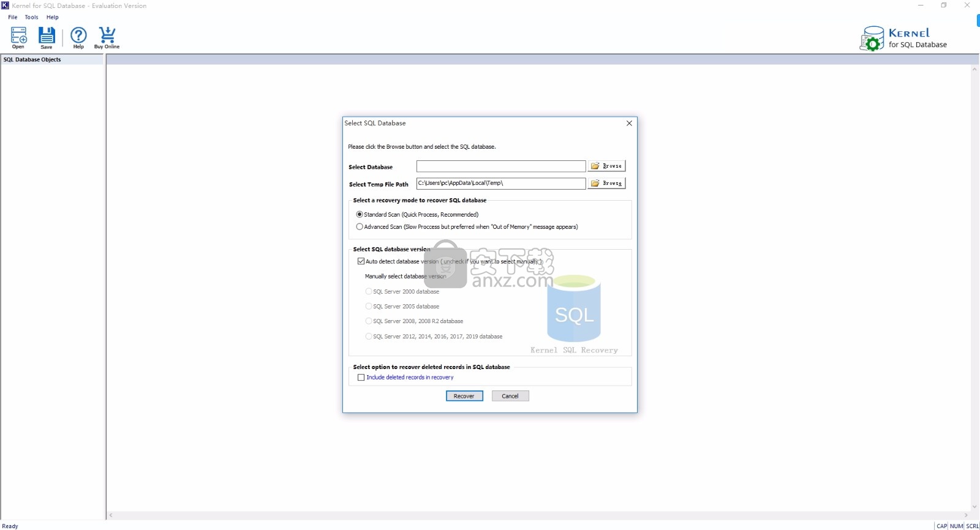980x530 pixels.
Task: Close the Select SQL Database dialog
Action: [629, 123]
